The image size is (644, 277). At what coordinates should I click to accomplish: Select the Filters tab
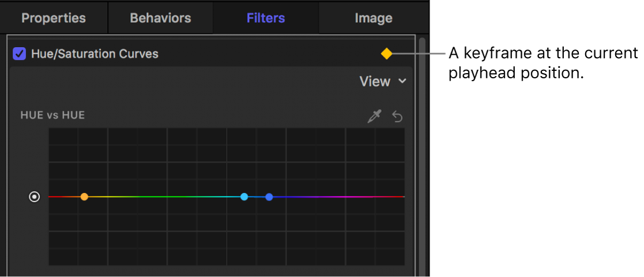266,18
